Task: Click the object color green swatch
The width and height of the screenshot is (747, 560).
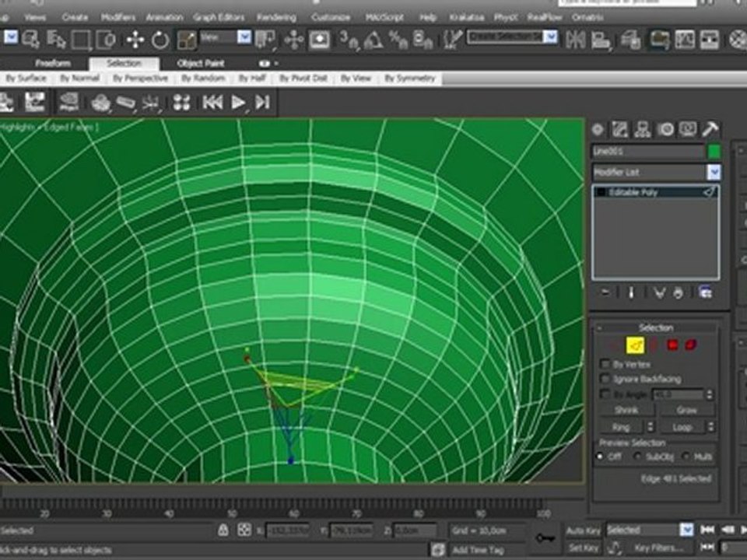Action: (714, 152)
